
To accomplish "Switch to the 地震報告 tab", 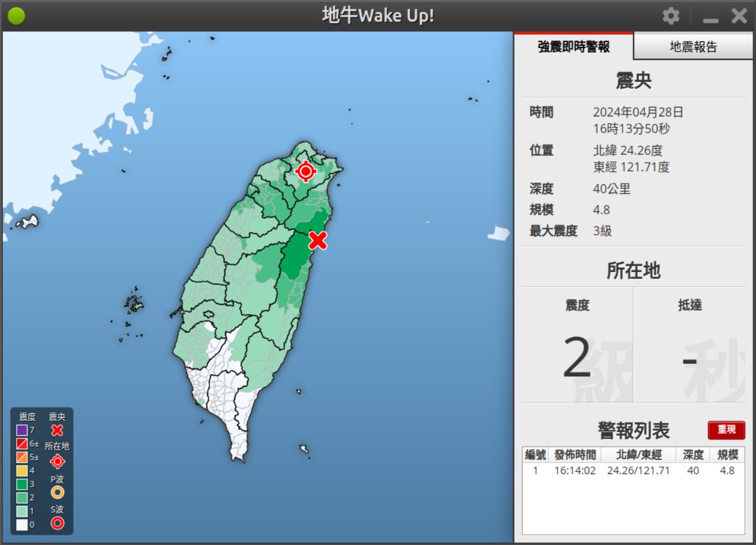I will pyautogui.click(x=693, y=47).
